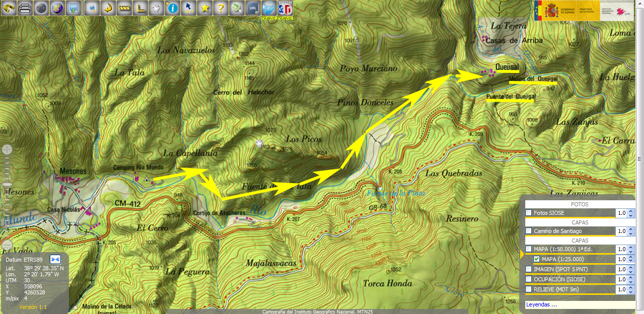This screenshot has height=314, width=644.
Task: Decrease Camino de Santiago opacity stepper
Action: (x=631, y=233)
